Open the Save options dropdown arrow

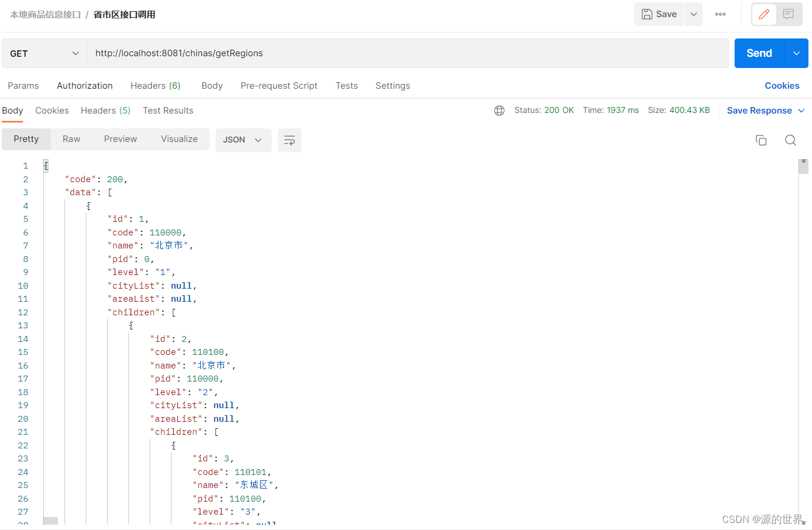pos(694,14)
